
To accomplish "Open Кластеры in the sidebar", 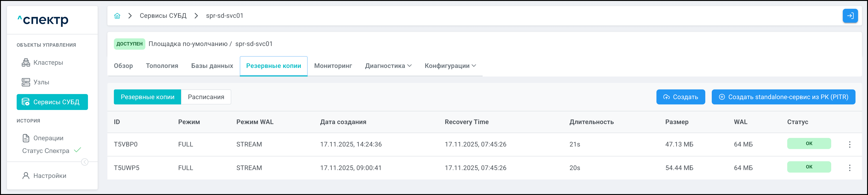I will point(48,63).
